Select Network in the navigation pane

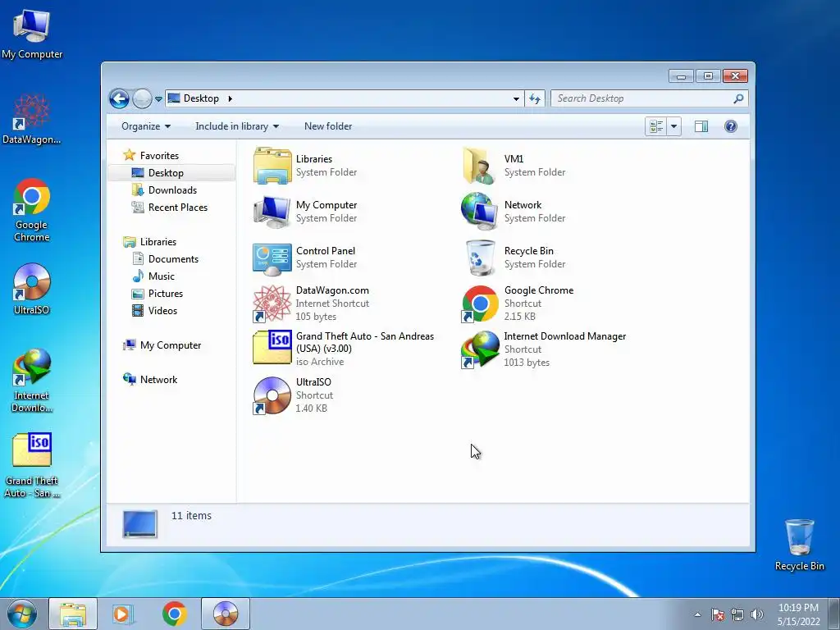point(158,379)
